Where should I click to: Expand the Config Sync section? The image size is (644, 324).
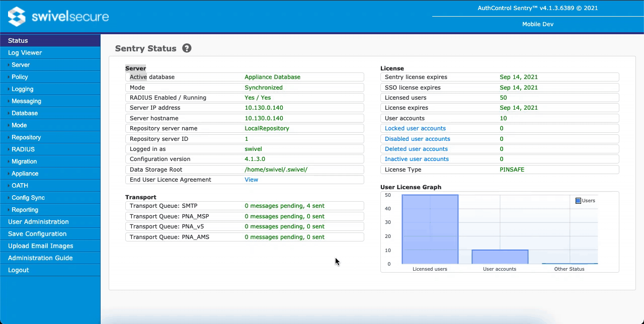(28, 198)
